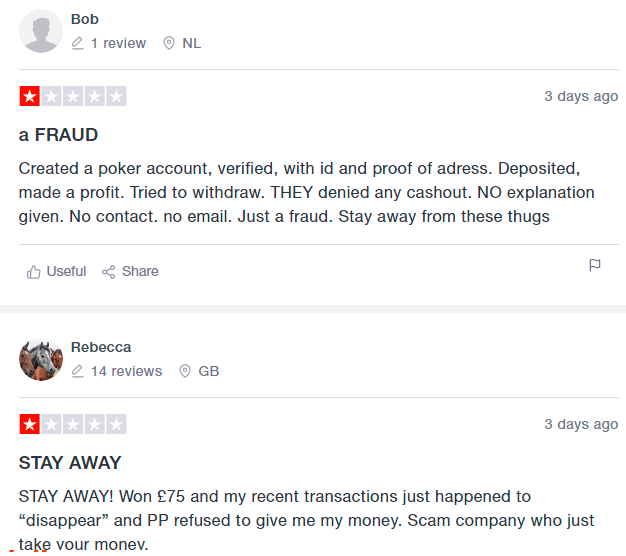Click the one-star rating on Bob's review
The image size is (626, 556).
pyautogui.click(x=72, y=97)
